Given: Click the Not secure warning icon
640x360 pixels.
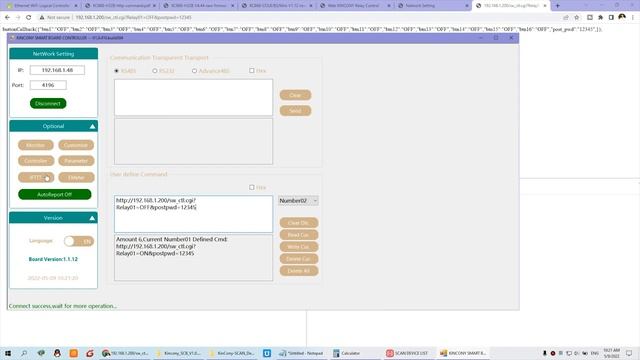Looking at the screenshot, I should (42, 18).
